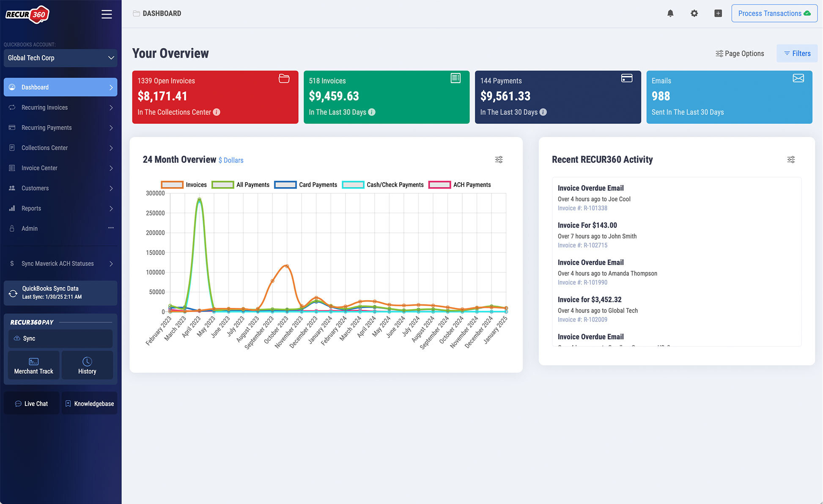Click the Admin lock icon
The width and height of the screenshot is (823, 504).
[x=12, y=228]
